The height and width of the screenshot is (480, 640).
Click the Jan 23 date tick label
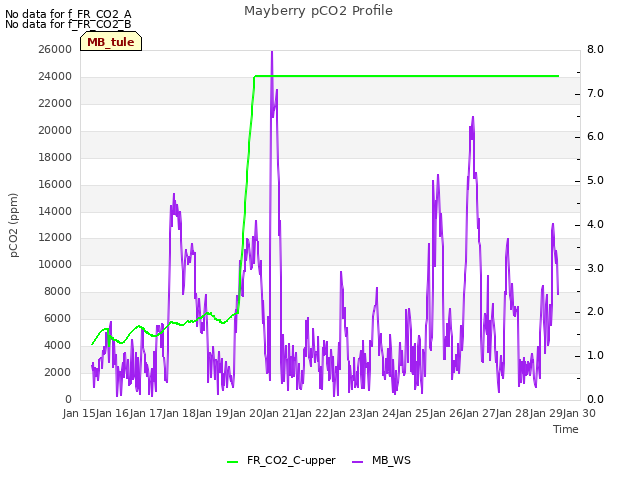(346, 413)
